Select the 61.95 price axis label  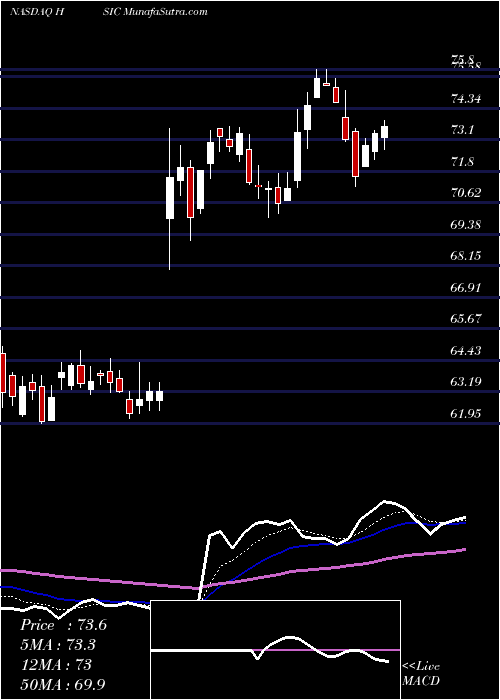pos(466,414)
